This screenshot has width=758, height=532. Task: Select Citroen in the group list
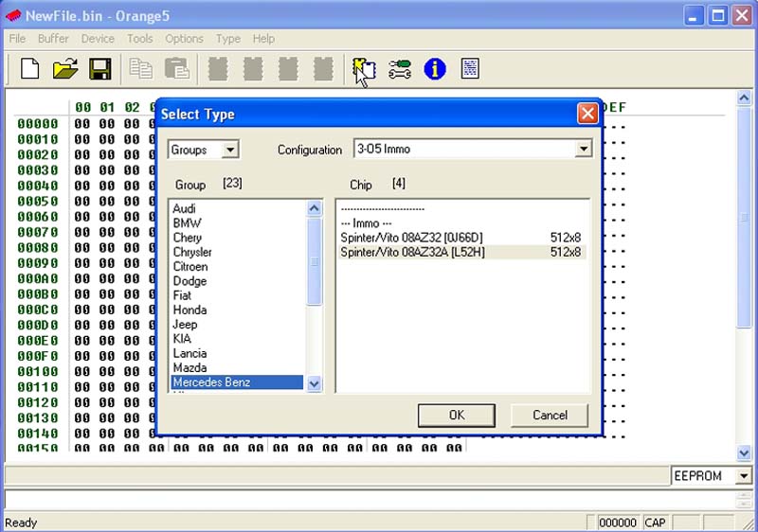[x=237, y=267]
